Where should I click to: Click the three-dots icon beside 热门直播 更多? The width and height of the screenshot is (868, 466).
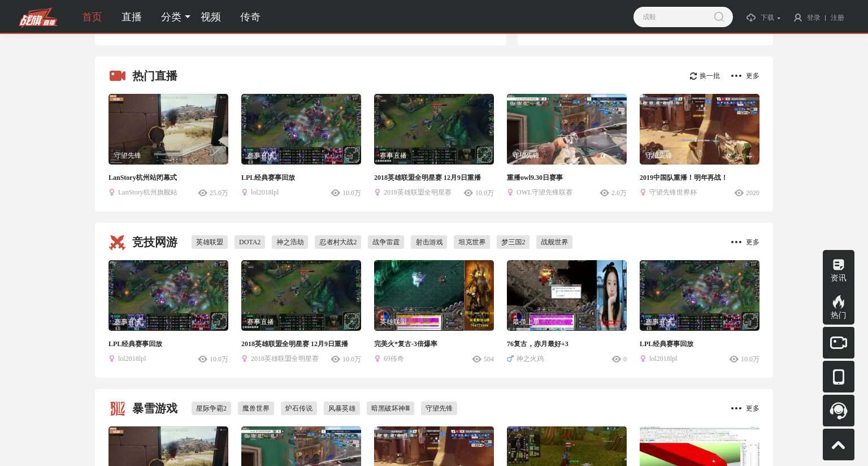tap(736, 76)
